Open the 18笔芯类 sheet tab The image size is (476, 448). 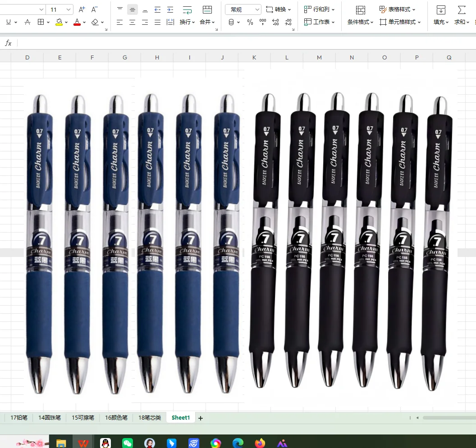tap(150, 418)
